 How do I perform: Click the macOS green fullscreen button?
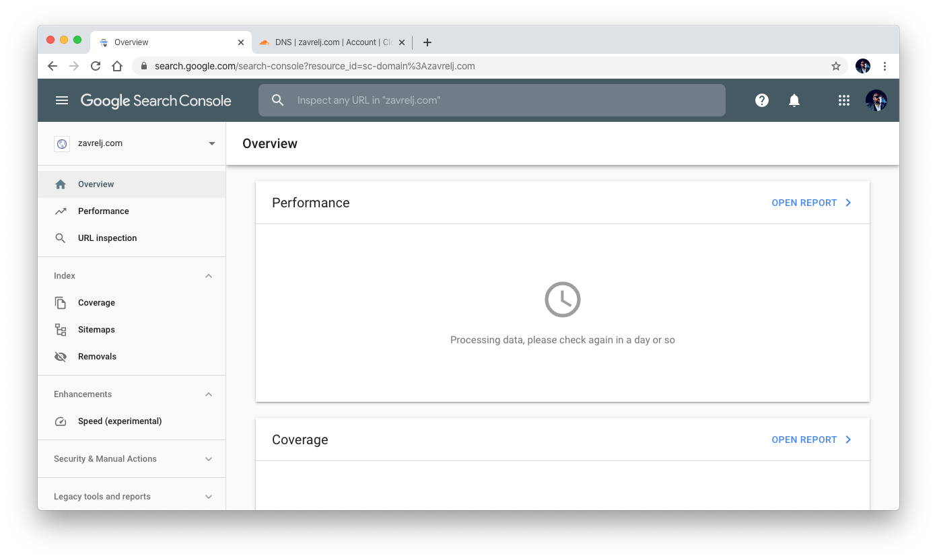(77, 40)
